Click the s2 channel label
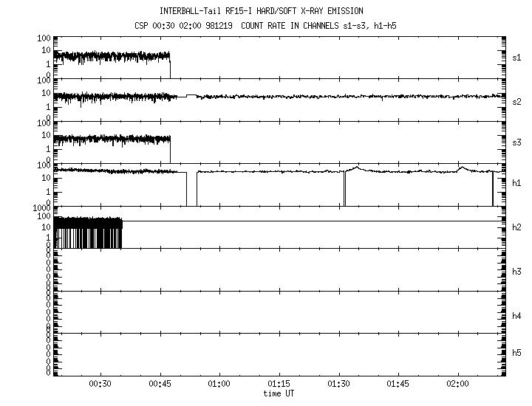532x406 pixels. coord(517,99)
